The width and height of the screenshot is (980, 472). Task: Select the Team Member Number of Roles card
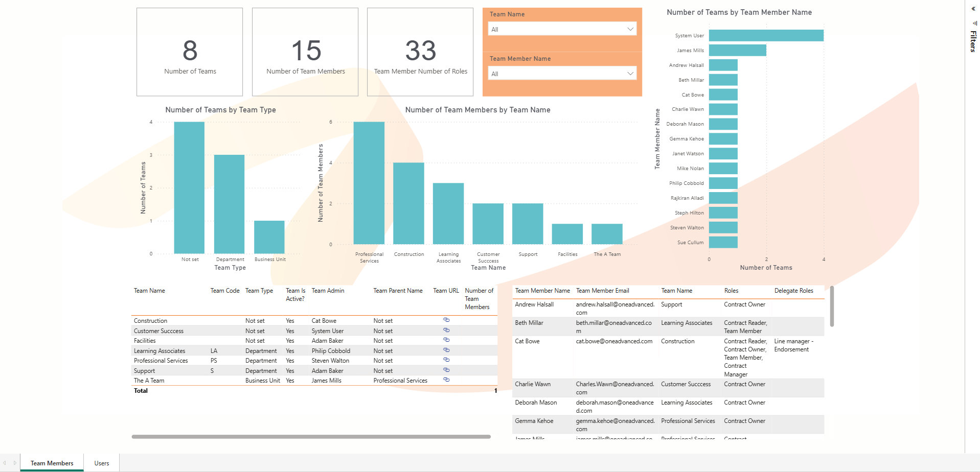[420, 52]
